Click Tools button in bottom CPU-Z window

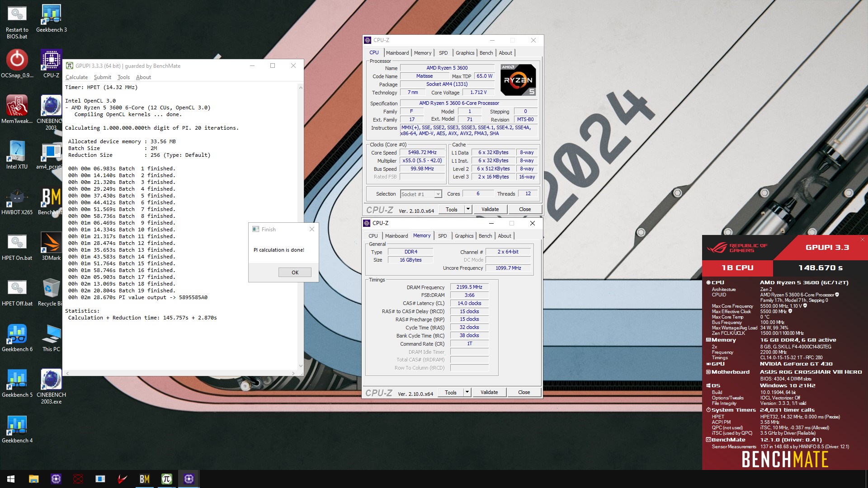pyautogui.click(x=450, y=392)
